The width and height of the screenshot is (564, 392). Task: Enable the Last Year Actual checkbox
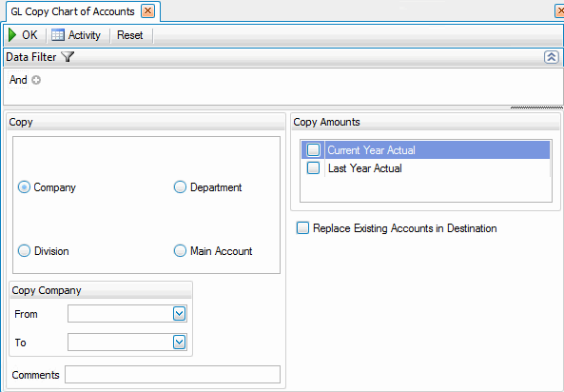[313, 167]
